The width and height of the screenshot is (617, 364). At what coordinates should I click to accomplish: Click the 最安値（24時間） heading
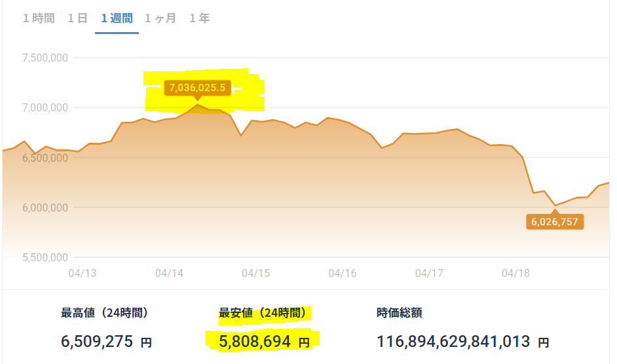263,313
